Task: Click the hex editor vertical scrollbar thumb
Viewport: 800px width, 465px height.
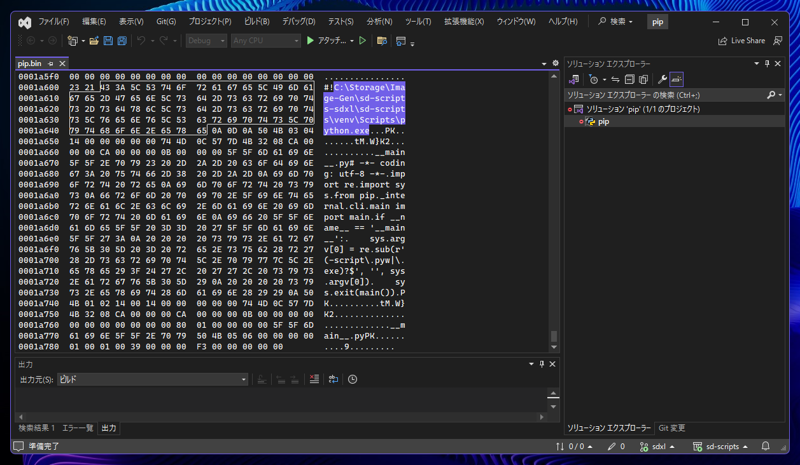Action: [554, 336]
